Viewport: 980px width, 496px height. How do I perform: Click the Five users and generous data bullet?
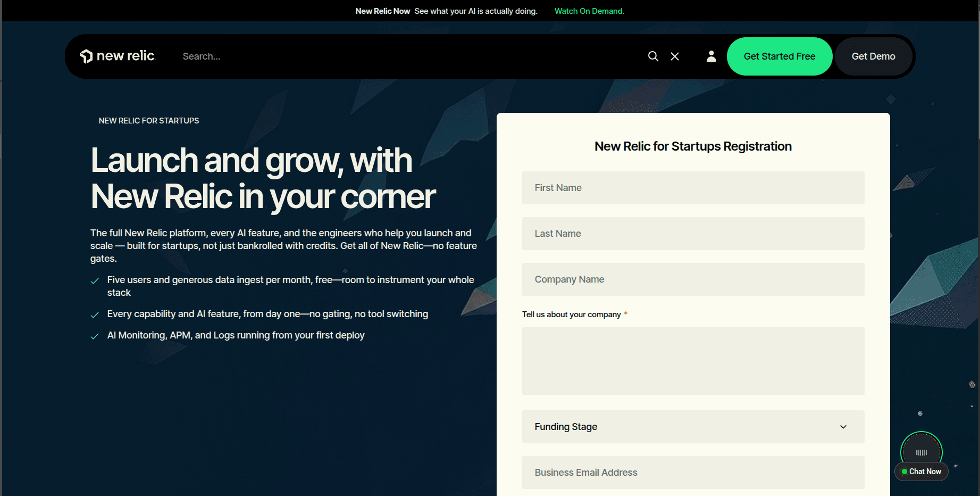(x=290, y=286)
